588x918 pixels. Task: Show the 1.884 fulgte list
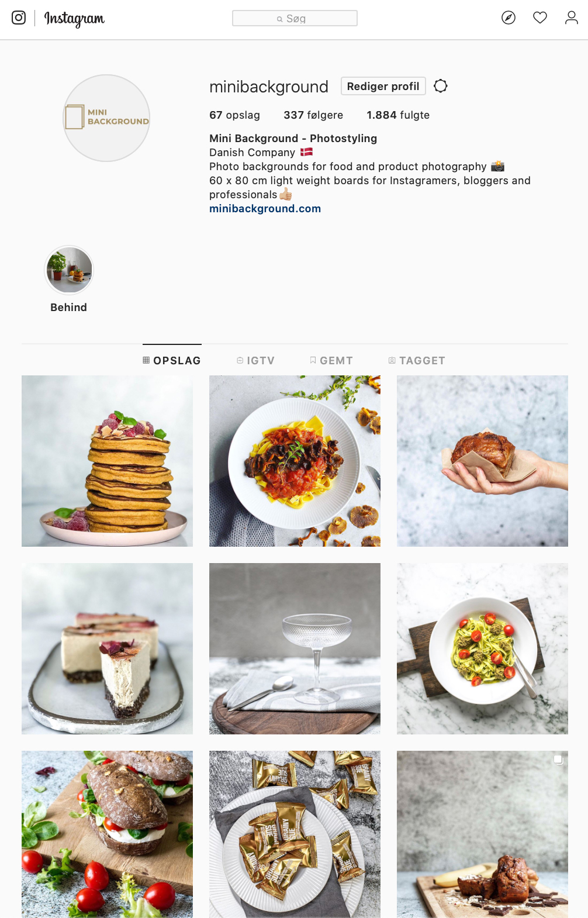398,115
